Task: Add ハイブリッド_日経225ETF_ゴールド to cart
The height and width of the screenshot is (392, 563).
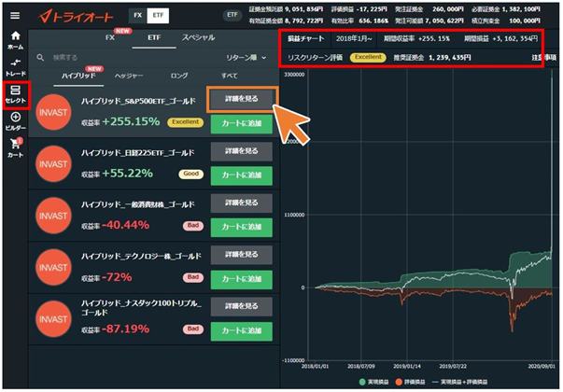Action: pos(241,175)
